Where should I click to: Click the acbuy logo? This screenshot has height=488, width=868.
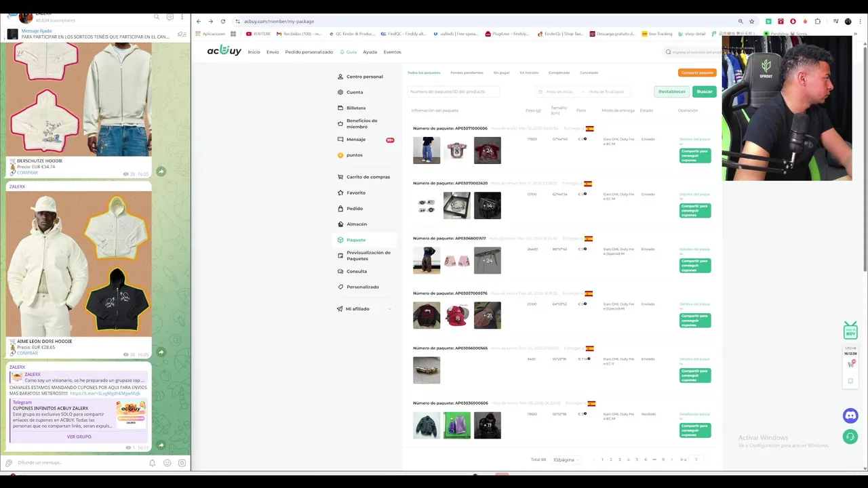224,51
